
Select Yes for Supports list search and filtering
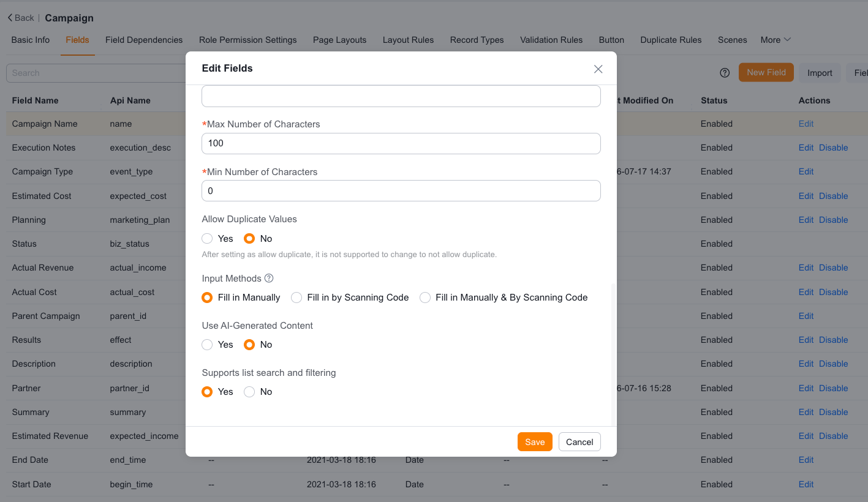(x=207, y=392)
